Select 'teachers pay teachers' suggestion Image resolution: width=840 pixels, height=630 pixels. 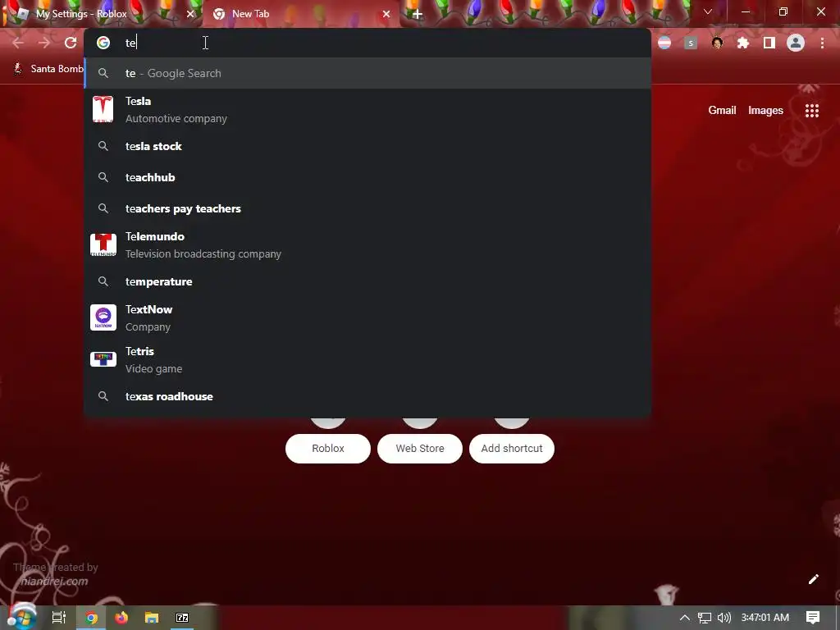coord(367,208)
